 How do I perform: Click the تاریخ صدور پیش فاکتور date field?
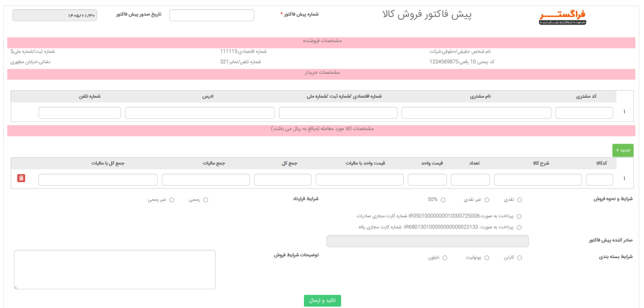(55, 15)
